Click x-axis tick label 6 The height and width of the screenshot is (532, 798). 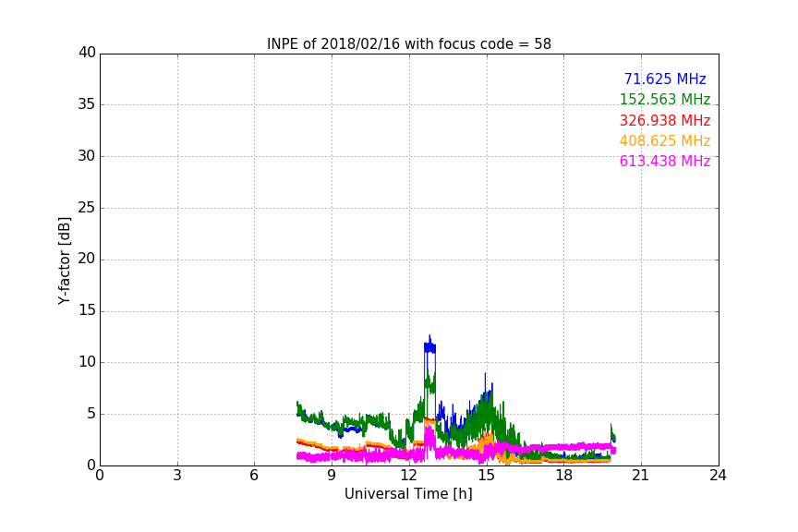pos(255,476)
